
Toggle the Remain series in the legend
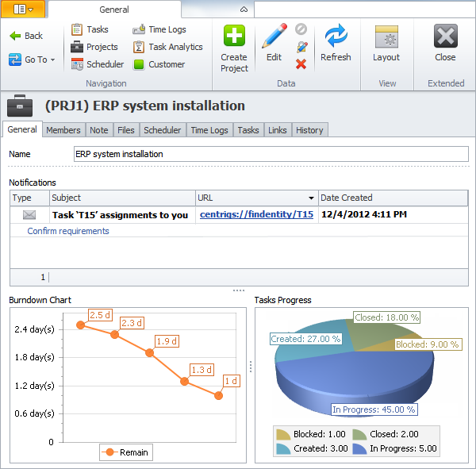click(x=125, y=452)
